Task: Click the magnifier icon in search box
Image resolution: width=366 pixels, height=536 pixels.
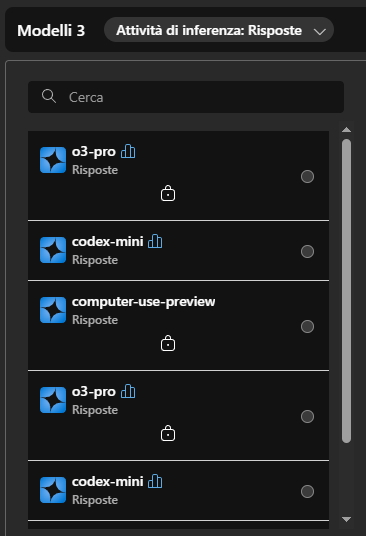Action: 49,96
